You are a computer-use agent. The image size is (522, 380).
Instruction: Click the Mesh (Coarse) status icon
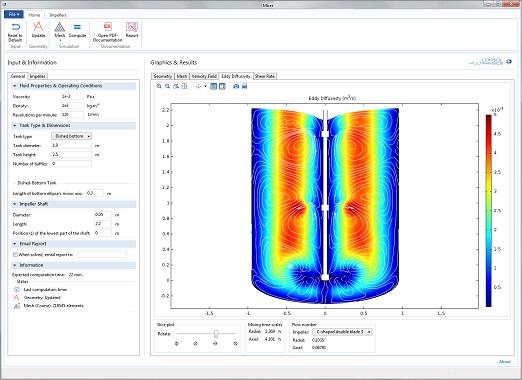[17, 306]
